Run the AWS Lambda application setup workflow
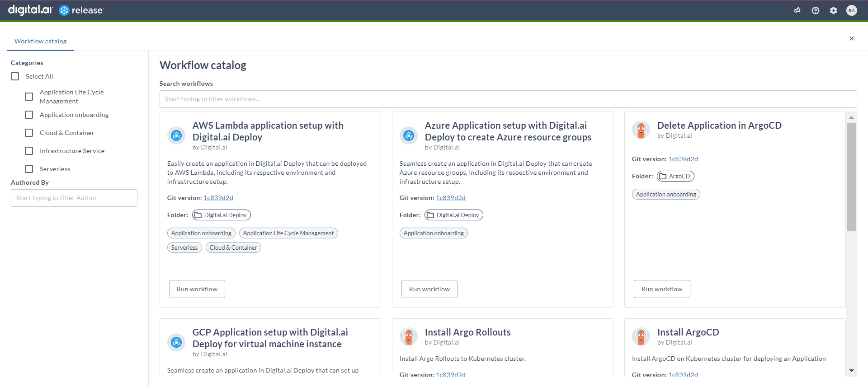 (197, 289)
